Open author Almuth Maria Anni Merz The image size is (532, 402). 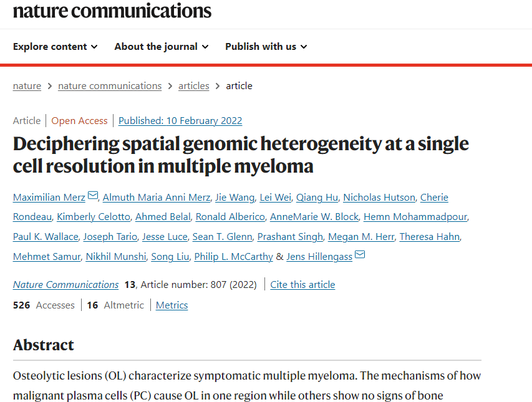coord(156,198)
